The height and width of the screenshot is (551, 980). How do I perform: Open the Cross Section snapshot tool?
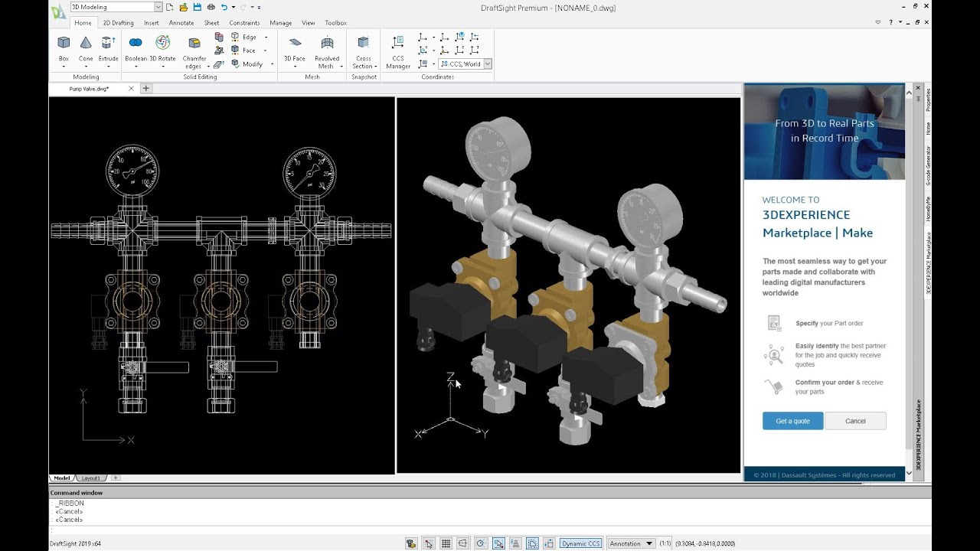click(x=364, y=51)
